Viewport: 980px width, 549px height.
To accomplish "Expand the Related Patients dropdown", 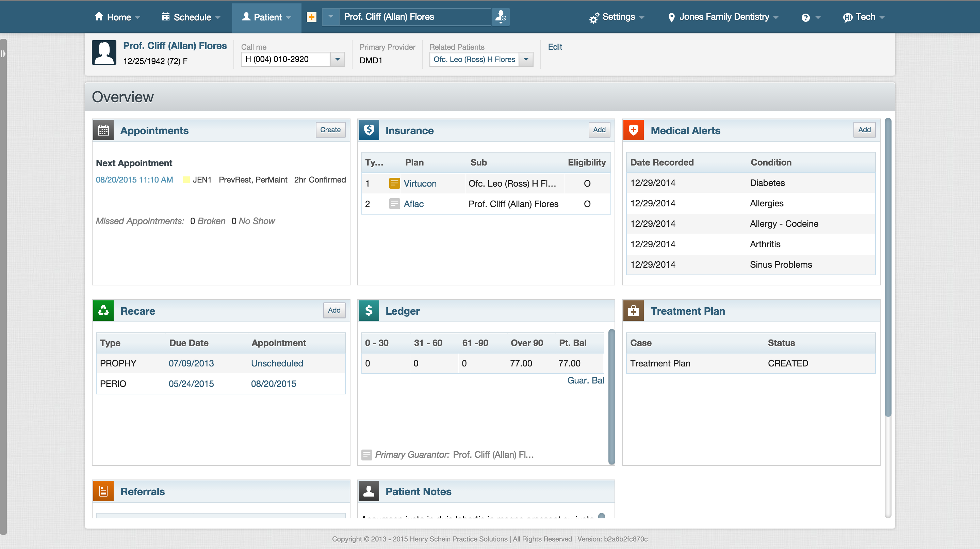I will tap(528, 60).
